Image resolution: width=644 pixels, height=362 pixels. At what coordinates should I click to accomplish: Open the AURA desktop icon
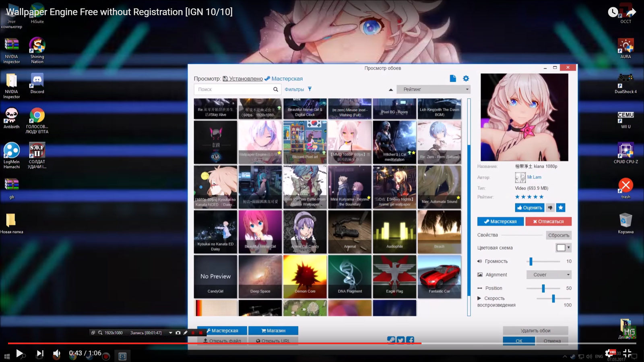click(625, 48)
